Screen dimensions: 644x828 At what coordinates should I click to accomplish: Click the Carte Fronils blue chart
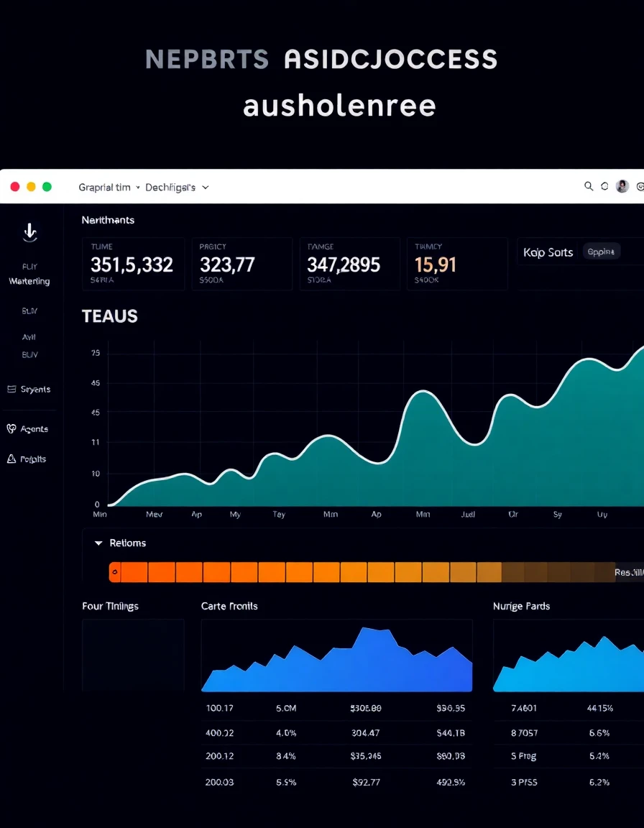coord(337,655)
